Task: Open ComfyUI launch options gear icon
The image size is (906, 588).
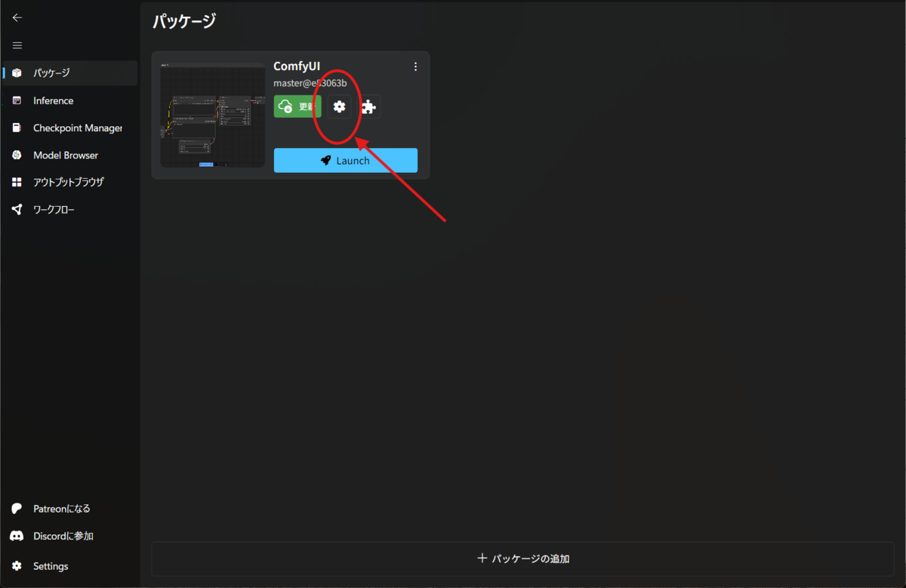Action: (x=339, y=106)
